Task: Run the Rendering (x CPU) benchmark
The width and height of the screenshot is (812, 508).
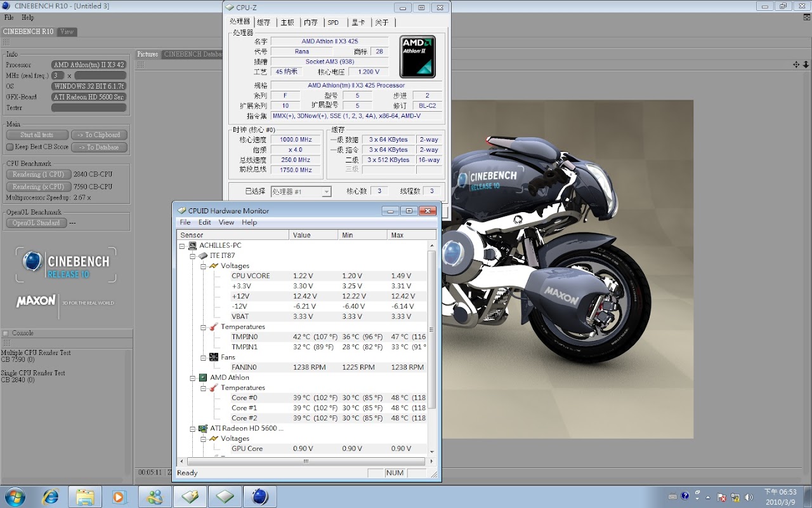Action: coord(38,187)
